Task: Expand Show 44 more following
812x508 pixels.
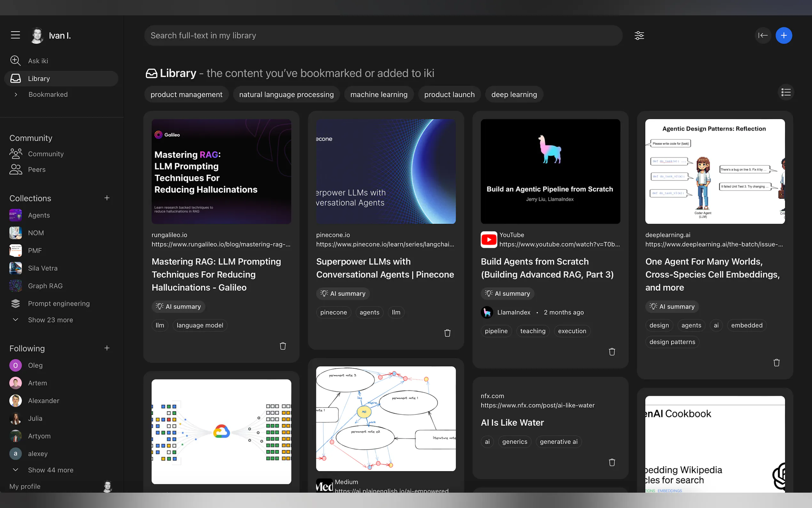Action: [51, 470]
